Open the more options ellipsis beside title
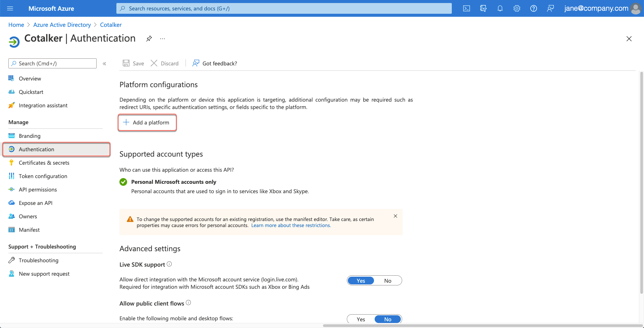The image size is (644, 328). point(162,39)
